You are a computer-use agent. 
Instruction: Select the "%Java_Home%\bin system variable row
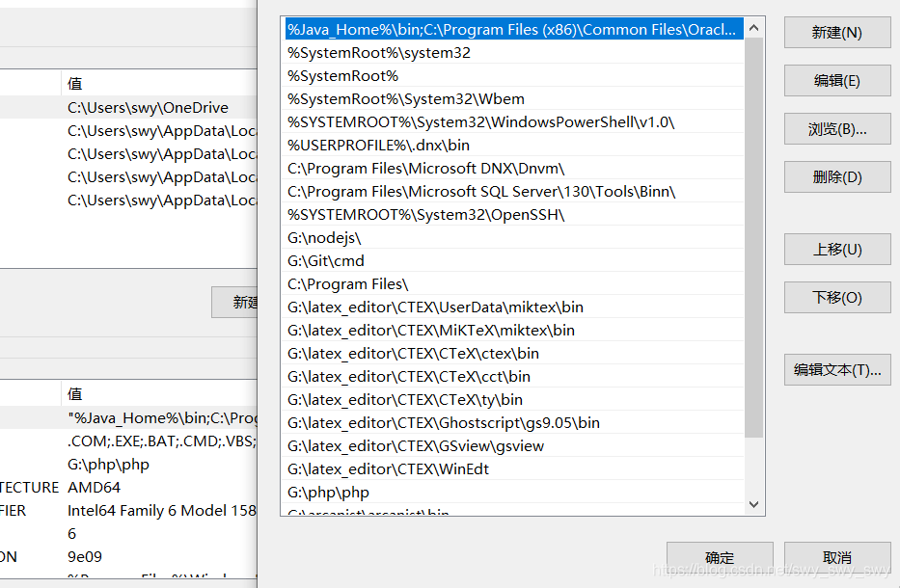coord(128,417)
